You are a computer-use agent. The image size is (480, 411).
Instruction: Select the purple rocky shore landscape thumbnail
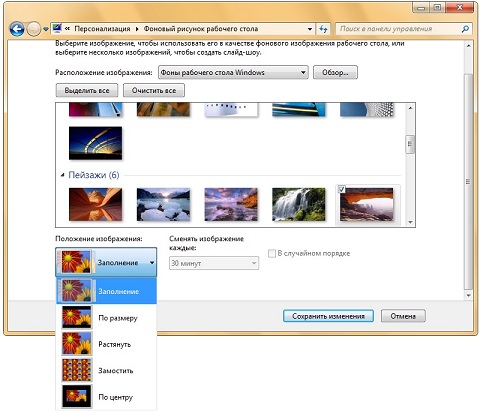pos(231,204)
